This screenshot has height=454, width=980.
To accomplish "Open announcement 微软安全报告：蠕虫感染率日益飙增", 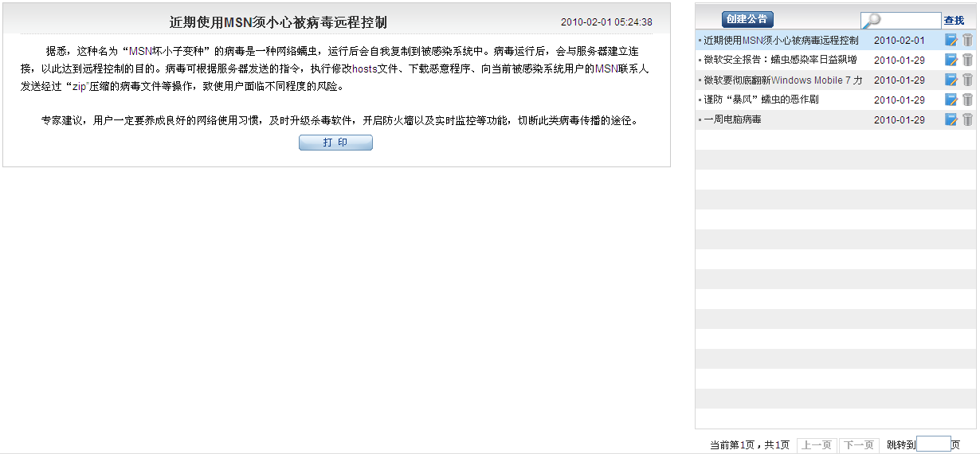I will (780, 60).
